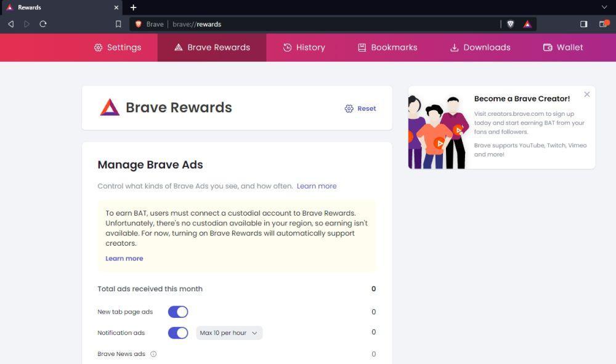
Task: Reload the Rewards page
Action: (x=43, y=24)
